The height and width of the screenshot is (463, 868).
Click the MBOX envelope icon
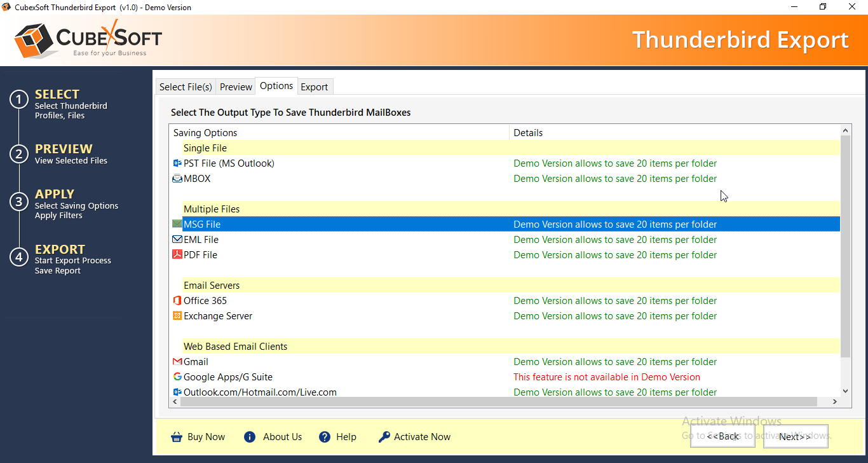pos(177,179)
